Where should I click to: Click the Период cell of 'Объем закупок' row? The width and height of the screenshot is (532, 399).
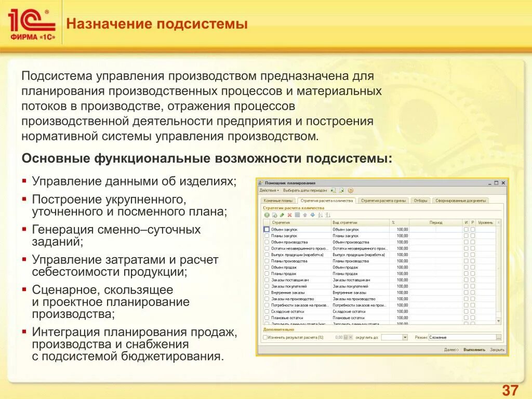click(436, 229)
